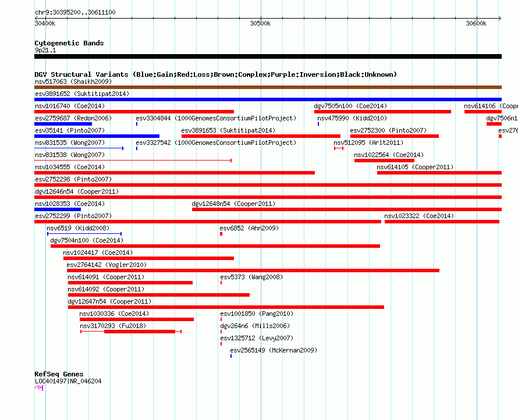Open esv2752300 (Pinto2007) variant
The width and height of the screenshot is (518, 420).
point(388,130)
